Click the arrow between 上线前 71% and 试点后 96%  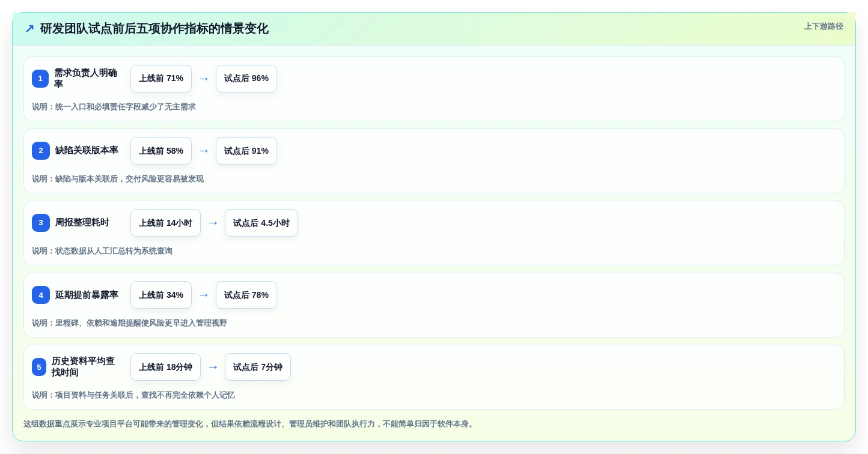tap(204, 79)
